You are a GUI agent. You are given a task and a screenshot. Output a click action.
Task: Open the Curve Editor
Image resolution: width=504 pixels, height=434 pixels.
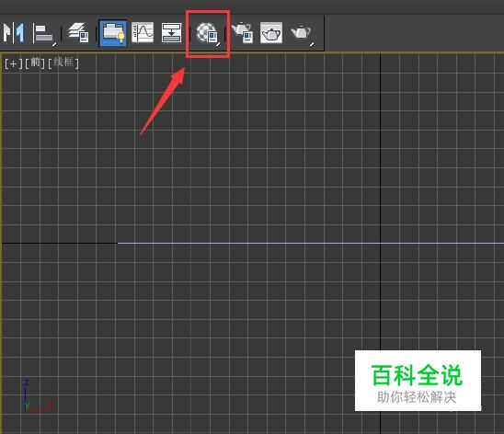(143, 32)
